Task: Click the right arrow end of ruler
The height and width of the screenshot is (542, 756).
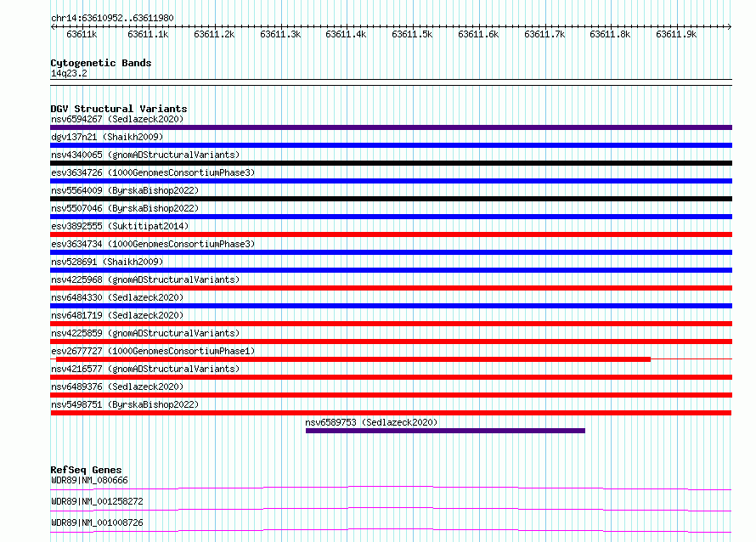Action: pyautogui.click(x=730, y=26)
